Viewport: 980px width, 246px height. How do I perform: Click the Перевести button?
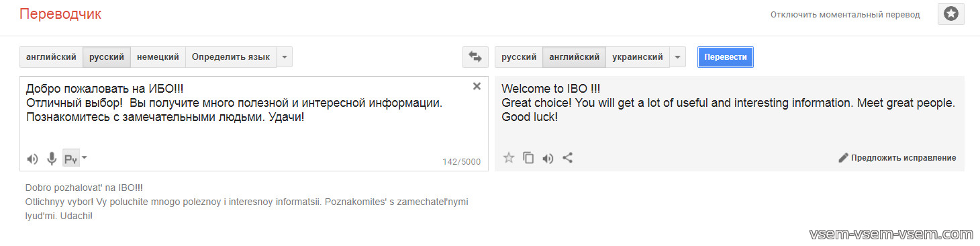(726, 57)
